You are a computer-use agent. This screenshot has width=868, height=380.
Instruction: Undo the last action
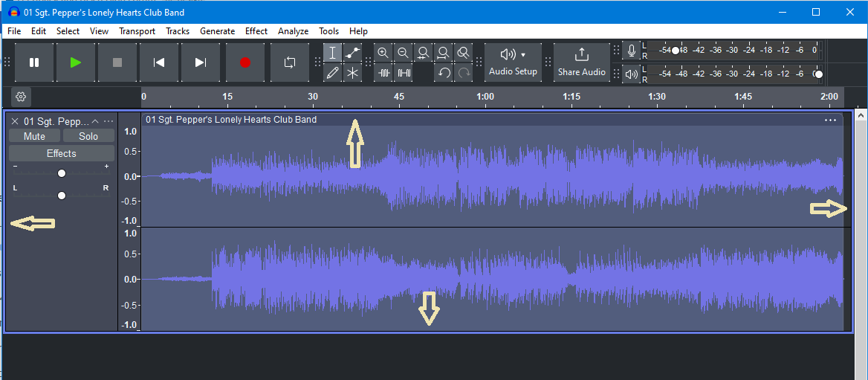[444, 73]
